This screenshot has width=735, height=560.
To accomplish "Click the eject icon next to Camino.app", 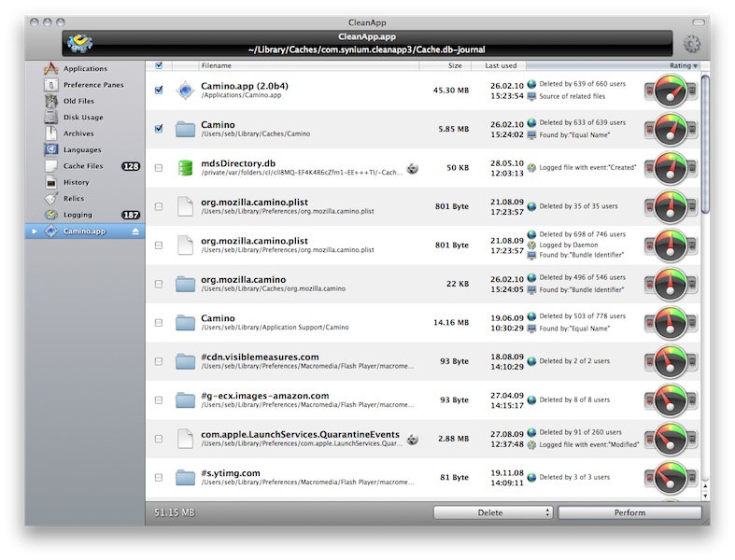I will [x=134, y=231].
